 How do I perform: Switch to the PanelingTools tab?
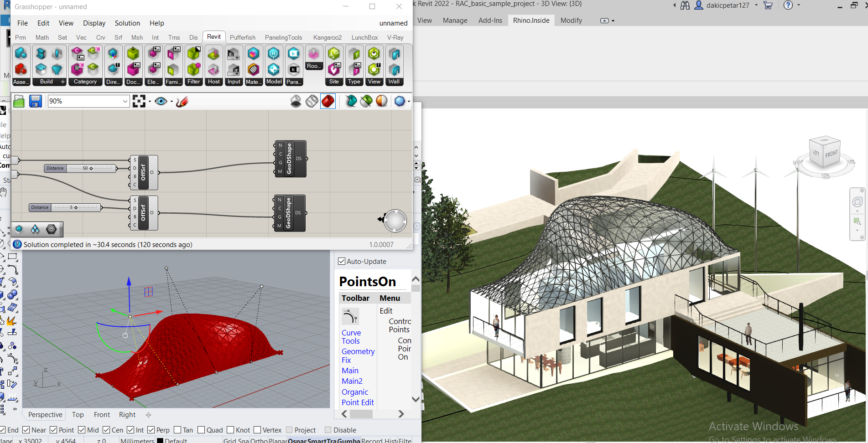pyautogui.click(x=284, y=37)
